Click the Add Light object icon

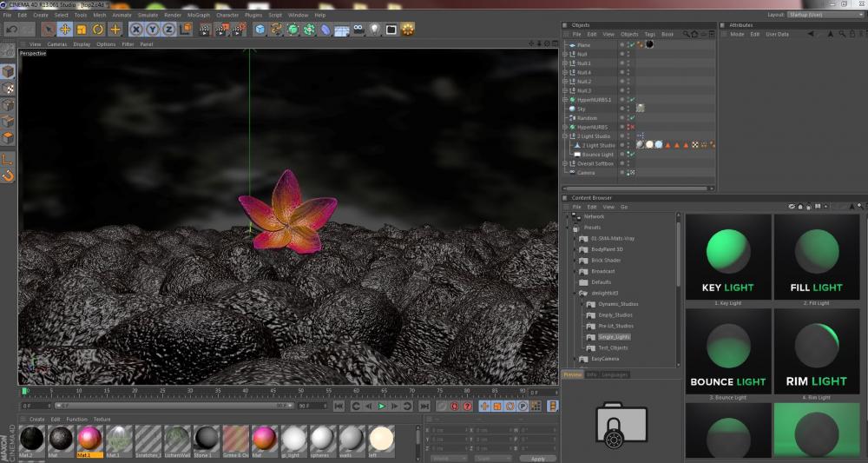[x=375, y=30]
